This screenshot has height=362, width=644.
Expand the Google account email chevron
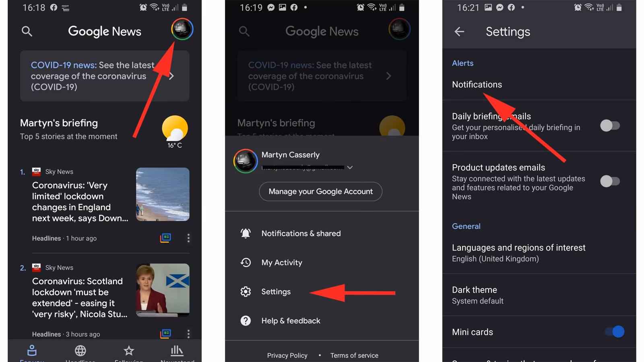(x=350, y=168)
